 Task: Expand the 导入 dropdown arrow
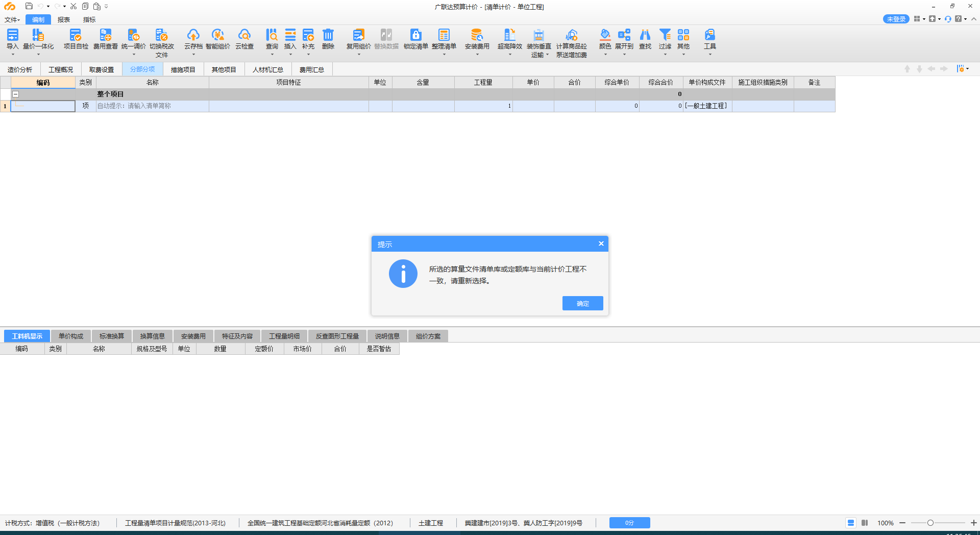(x=13, y=54)
